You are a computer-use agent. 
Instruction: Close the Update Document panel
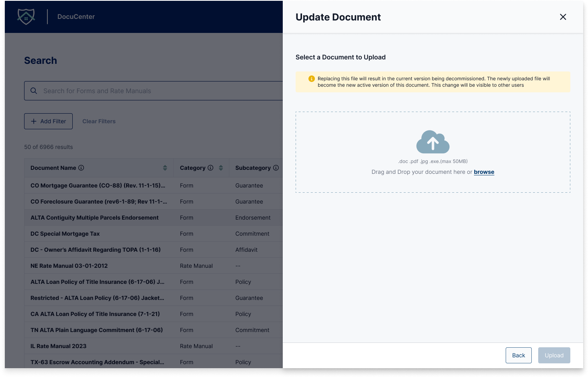[x=563, y=17]
